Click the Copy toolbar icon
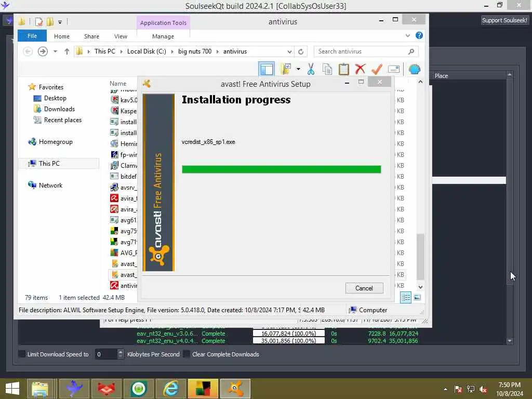 coord(327,69)
